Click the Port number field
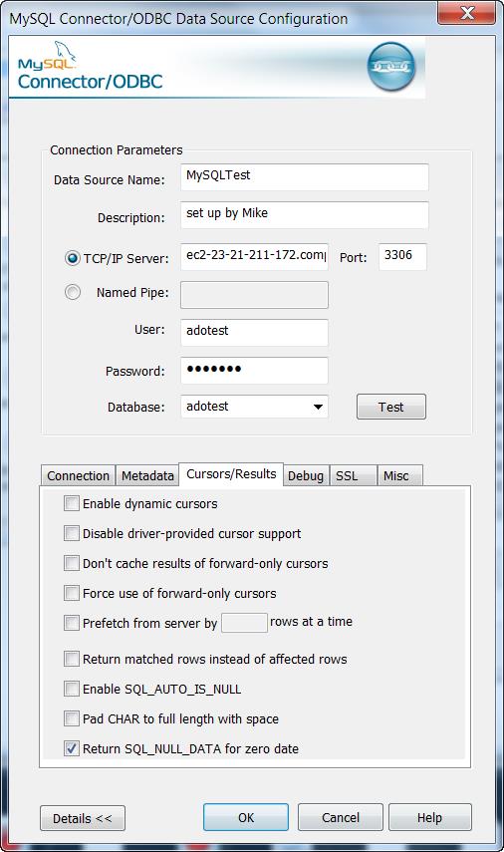 point(402,256)
